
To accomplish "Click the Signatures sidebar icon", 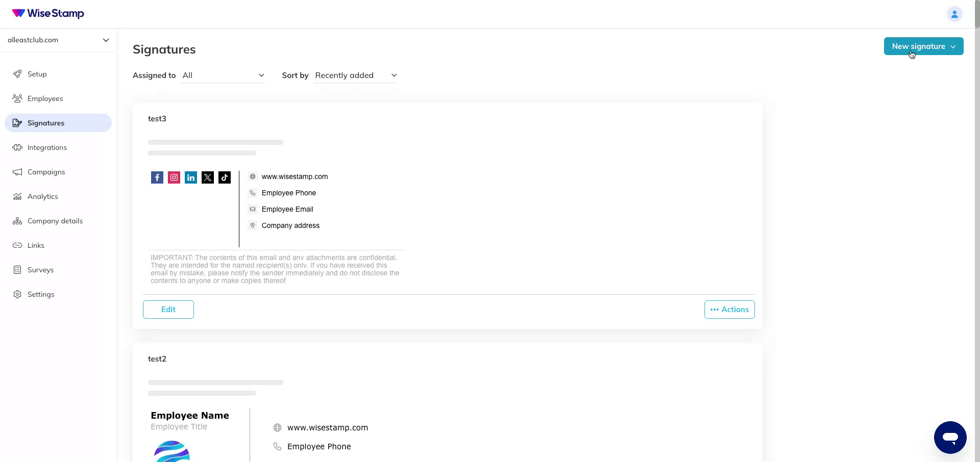I will pyautogui.click(x=18, y=123).
